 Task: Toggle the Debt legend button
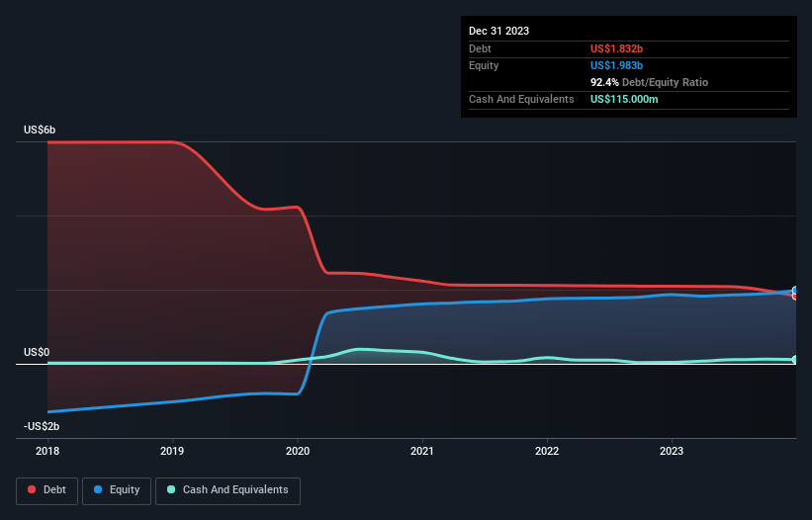pos(46,490)
